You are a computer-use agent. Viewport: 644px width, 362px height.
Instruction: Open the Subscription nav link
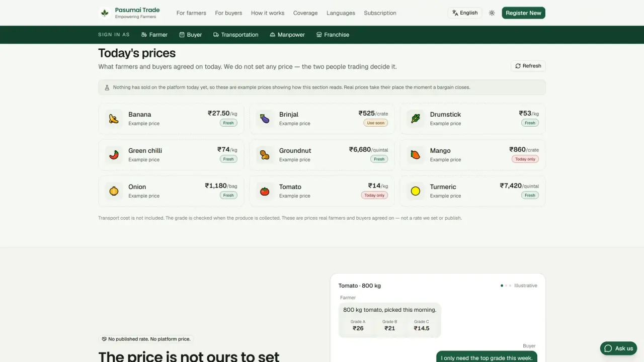pyautogui.click(x=380, y=13)
